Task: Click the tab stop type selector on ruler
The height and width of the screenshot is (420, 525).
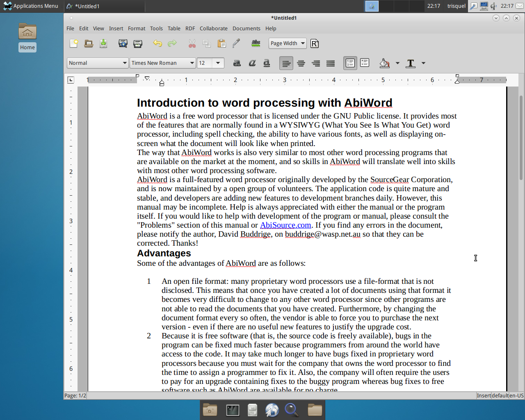Action: [x=71, y=80]
